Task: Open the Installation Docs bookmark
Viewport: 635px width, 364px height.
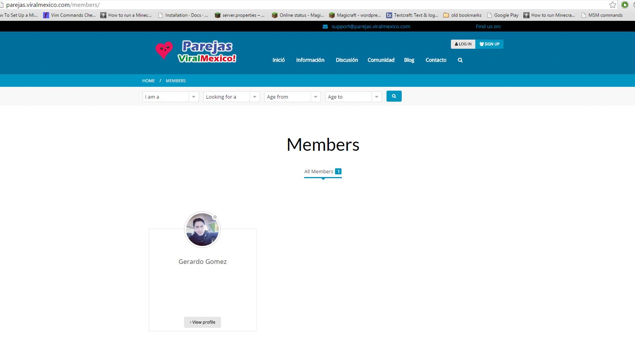Action: (x=183, y=15)
